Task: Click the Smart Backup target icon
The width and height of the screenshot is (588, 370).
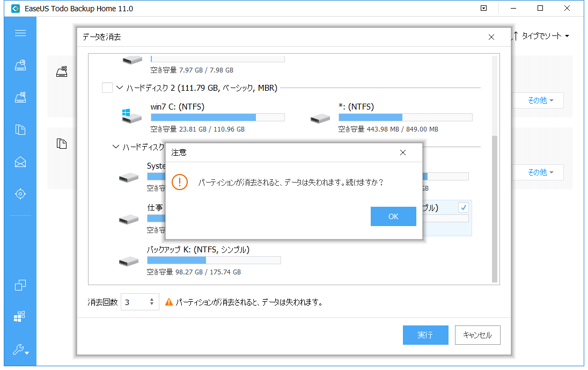Action: (x=20, y=194)
